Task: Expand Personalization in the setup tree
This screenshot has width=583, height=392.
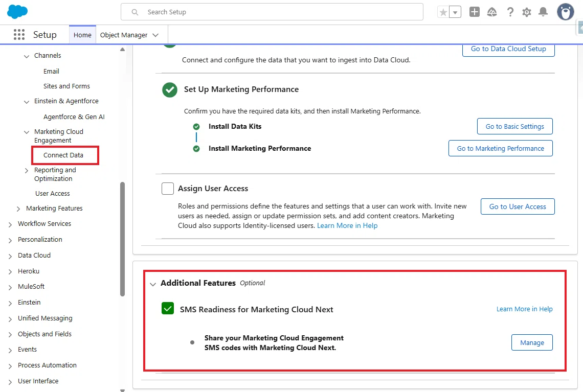Action: point(10,240)
